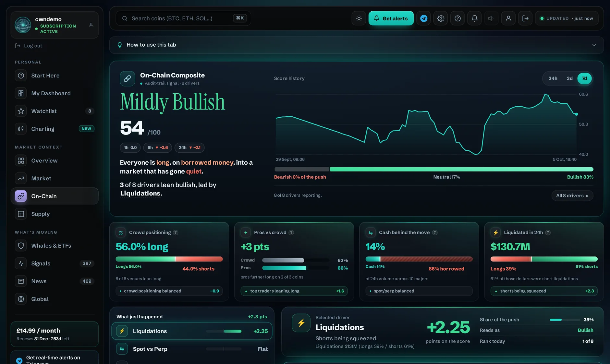The image size is (610, 364).
Task: Open Whales & ETFs shield icon
Action: (x=21, y=246)
